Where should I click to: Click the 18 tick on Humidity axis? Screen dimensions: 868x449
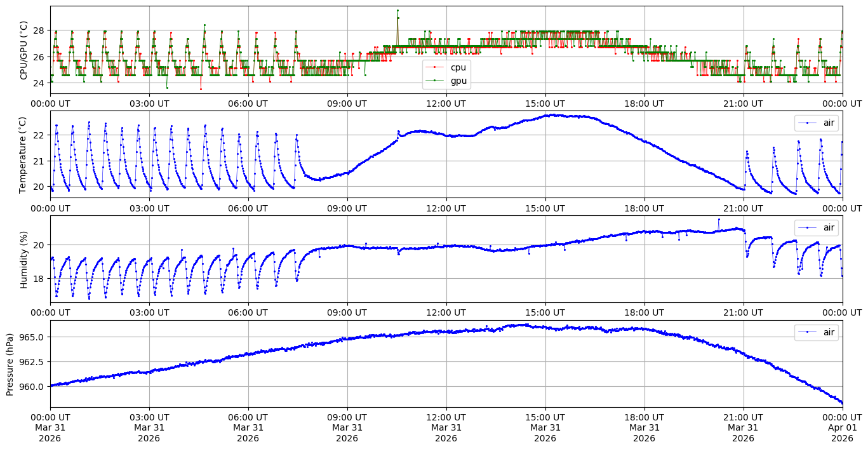[39, 278]
